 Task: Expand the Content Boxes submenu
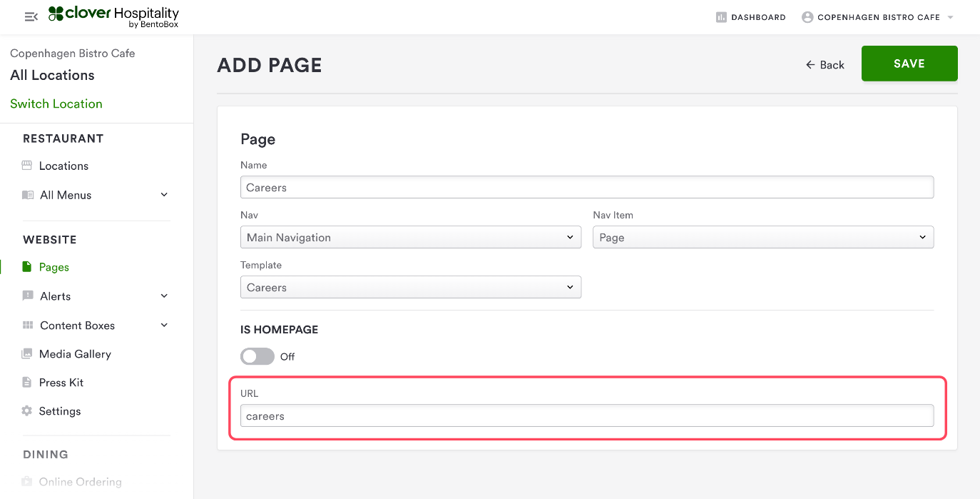coord(164,326)
